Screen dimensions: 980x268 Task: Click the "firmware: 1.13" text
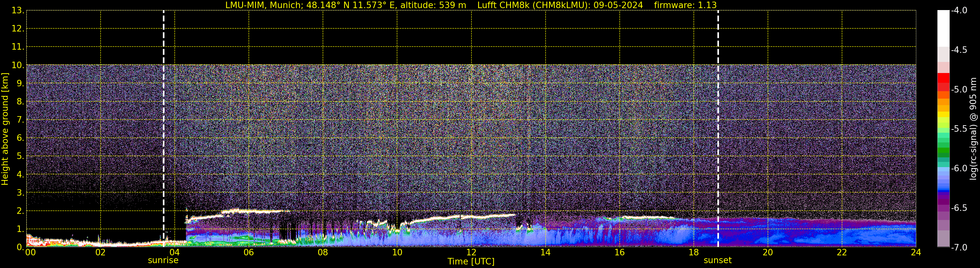(685, 5)
